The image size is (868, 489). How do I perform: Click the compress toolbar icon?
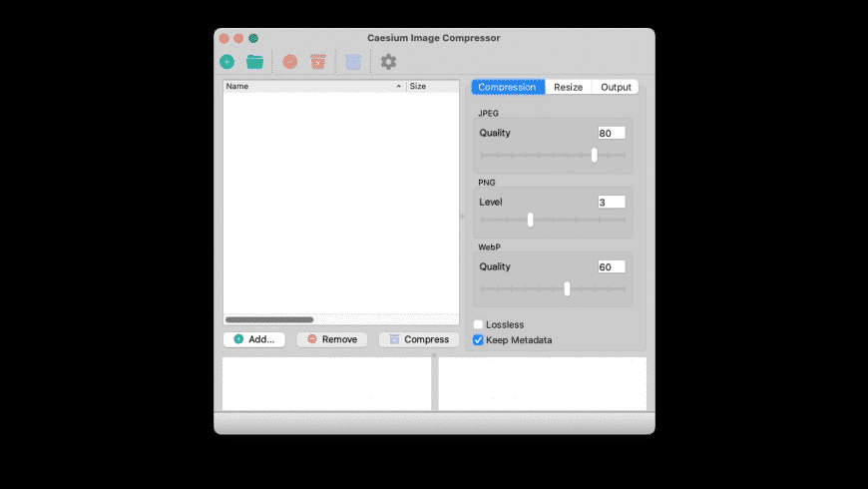353,62
